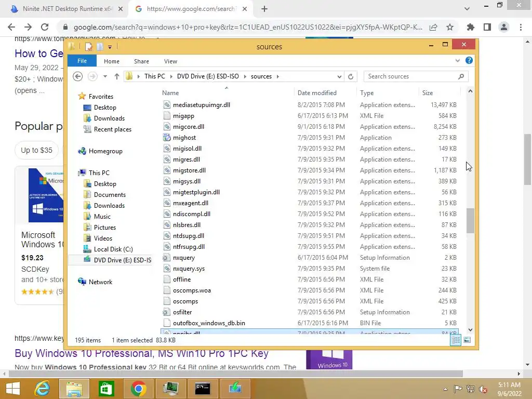
Task: Select the google.com search Chrome tab
Action: tap(191, 9)
